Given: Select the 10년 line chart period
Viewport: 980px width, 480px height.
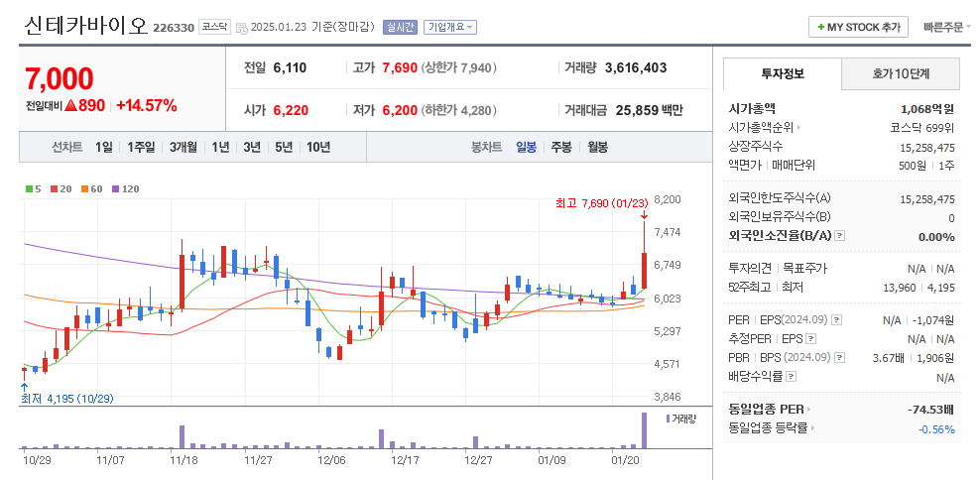Looking at the screenshot, I should (318, 148).
